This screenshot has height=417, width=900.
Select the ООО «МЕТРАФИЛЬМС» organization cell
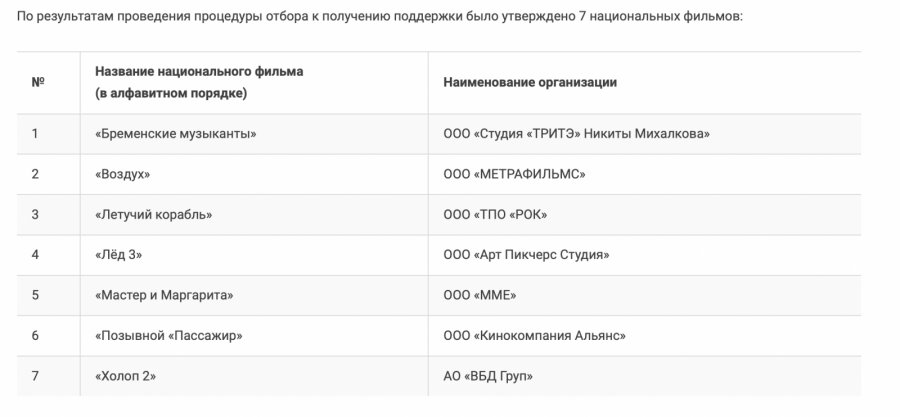click(513, 174)
